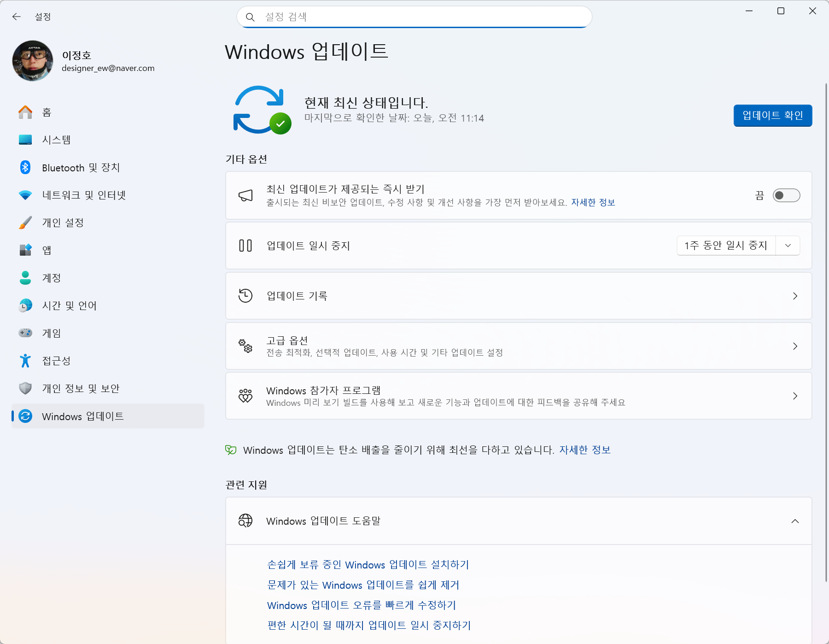Select 접근성 in the sidebar
The width and height of the screenshot is (829, 644).
pyautogui.click(x=108, y=361)
